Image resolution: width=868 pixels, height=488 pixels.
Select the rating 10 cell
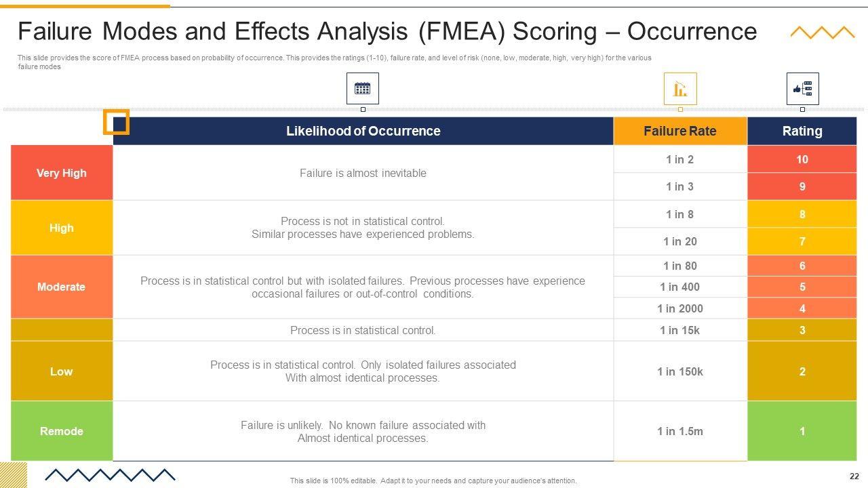coord(802,159)
